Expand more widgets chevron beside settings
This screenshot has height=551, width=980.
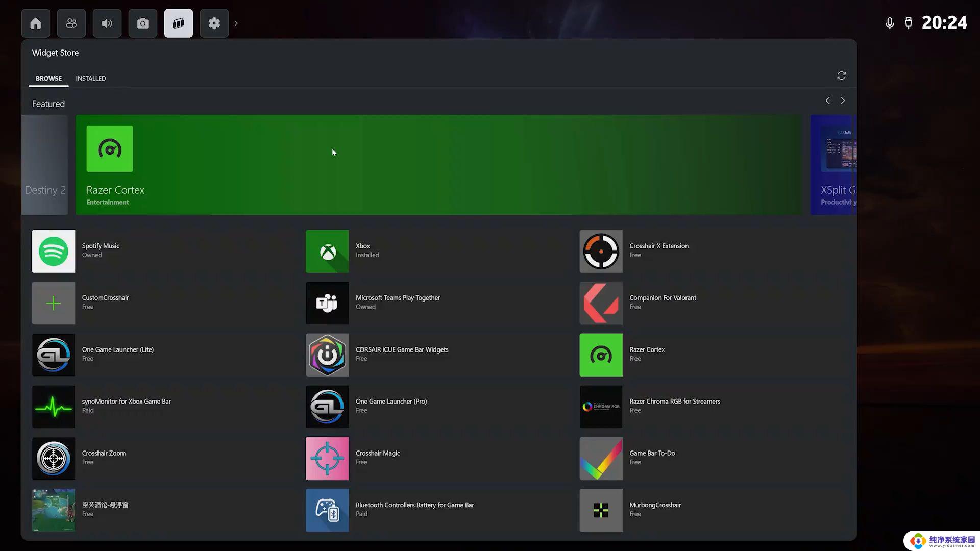point(236,23)
